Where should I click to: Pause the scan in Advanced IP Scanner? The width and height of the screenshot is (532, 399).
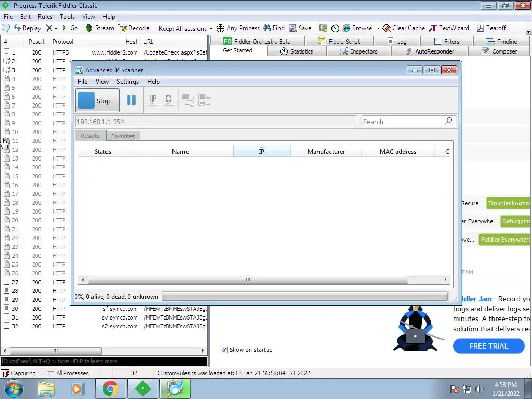pyautogui.click(x=131, y=100)
